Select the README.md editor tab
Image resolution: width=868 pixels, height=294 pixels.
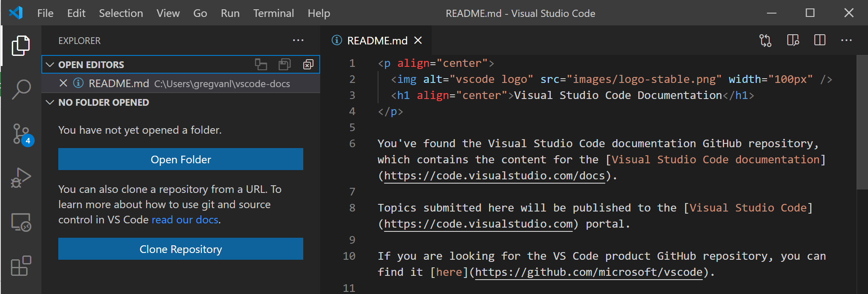click(377, 40)
